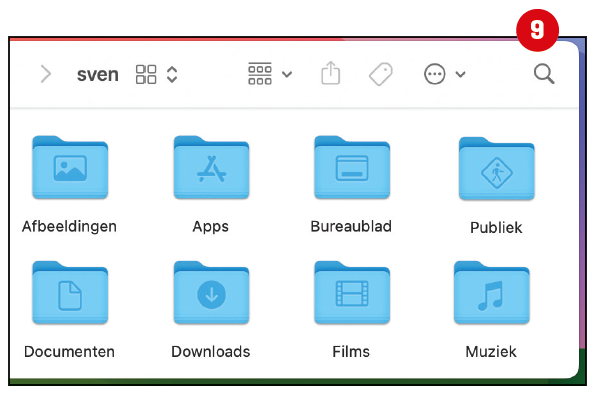Select the Afbeeldingen folder icon
The width and height of the screenshot is (596, 395).
(x=70, y=167)
